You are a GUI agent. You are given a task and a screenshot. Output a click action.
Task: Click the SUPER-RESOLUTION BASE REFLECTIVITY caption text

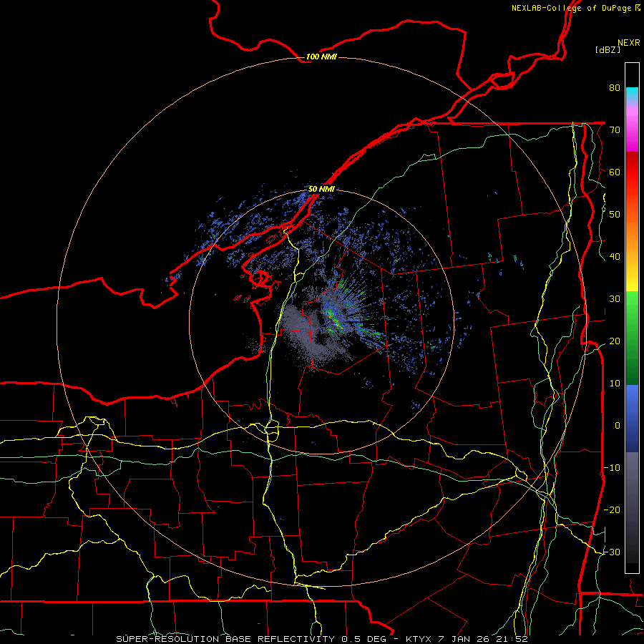tap(225, 639)
